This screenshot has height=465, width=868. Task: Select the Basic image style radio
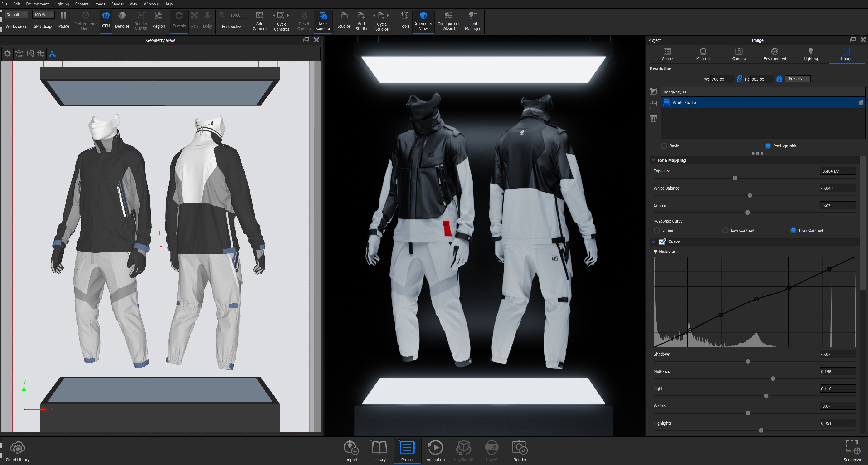click(x=664, y=146)
